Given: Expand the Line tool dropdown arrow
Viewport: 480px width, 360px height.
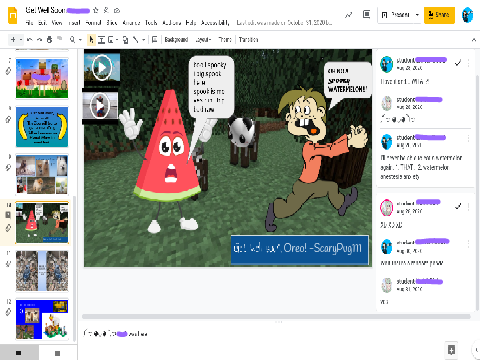Looking at the screenshot, I should pos(143,40).
